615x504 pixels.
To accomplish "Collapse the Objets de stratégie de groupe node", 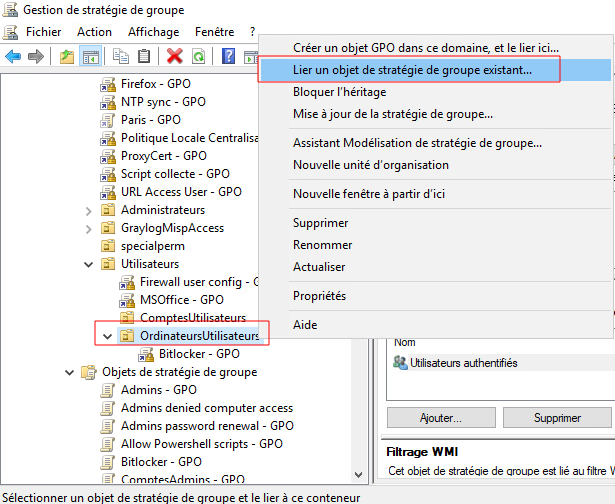I will (x=68, y=372).
